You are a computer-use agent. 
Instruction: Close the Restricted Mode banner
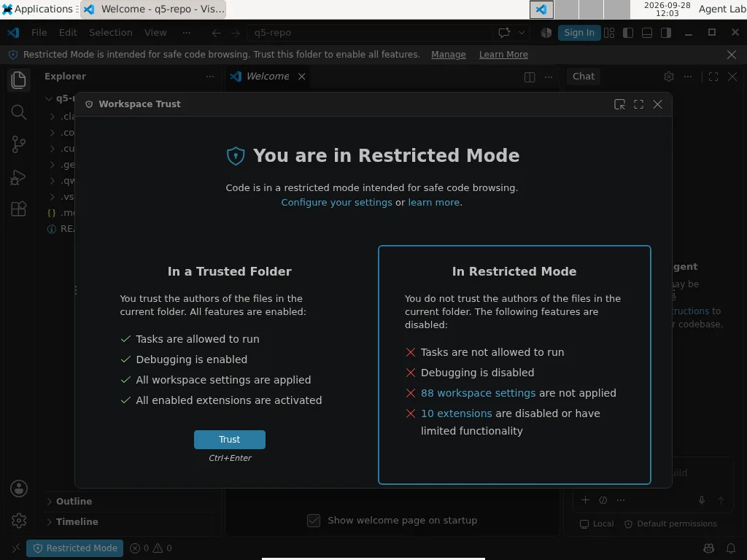[x=732, y=55]
